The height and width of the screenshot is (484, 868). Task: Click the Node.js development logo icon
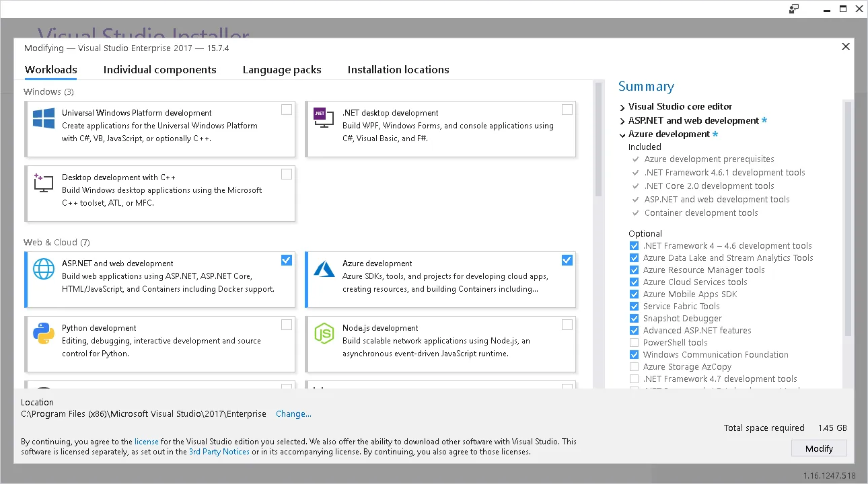[324, 333]
